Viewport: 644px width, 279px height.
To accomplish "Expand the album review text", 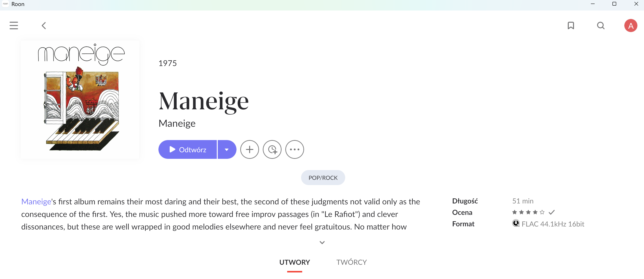I will click(322, 243).
